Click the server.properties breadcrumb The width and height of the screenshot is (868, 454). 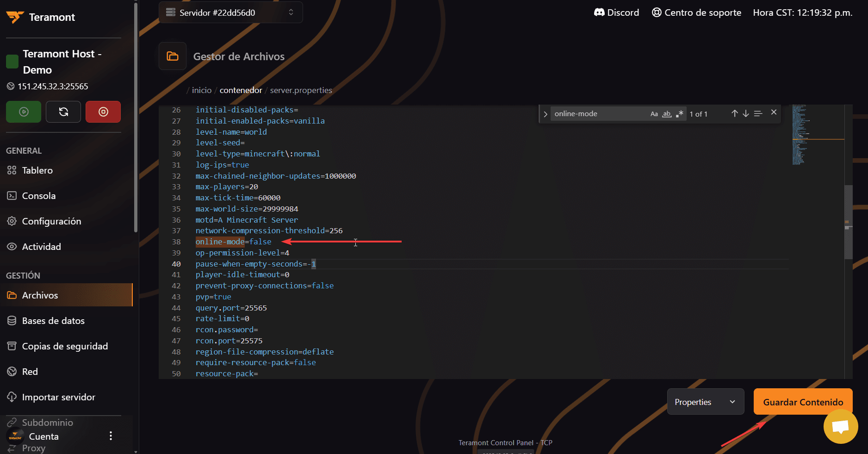point(301,90)
